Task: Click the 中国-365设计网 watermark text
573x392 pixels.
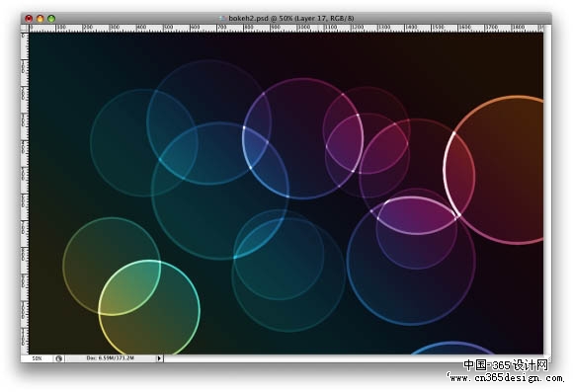Action: pos(506,365)
